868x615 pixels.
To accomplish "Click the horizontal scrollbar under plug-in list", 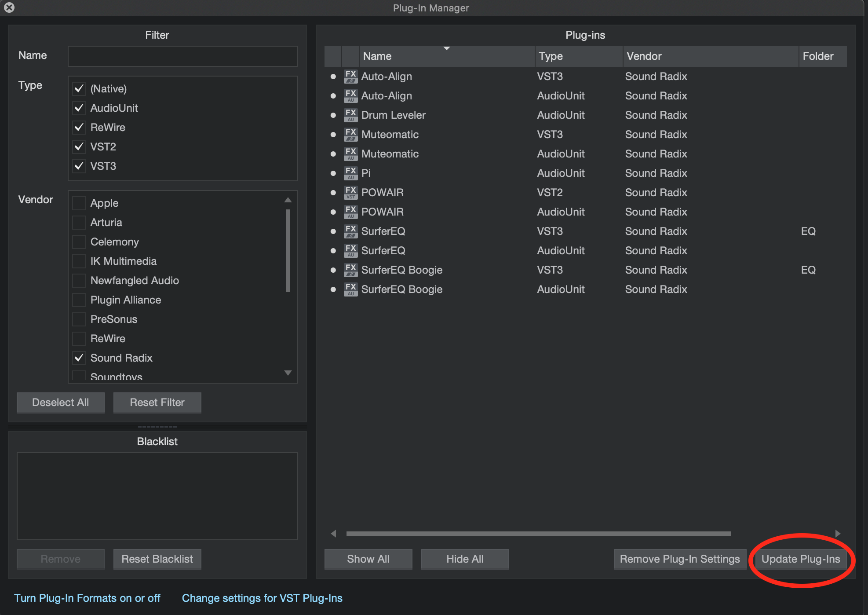I will (538, 534).
